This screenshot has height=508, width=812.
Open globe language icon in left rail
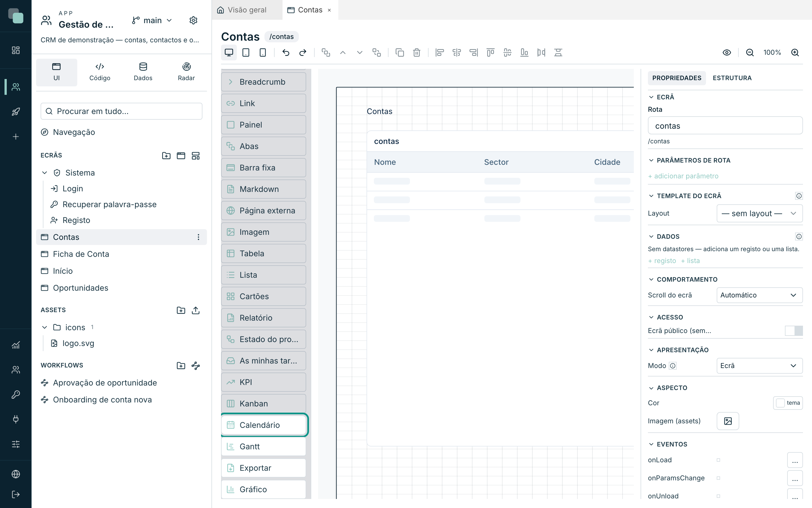tap(16, 474)
